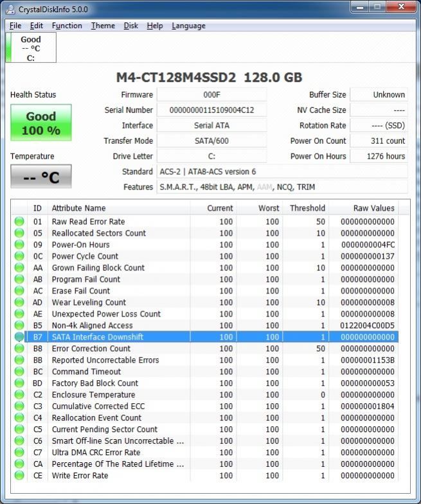This screenshot has width=421, height=504.
Task: Click status circle next to Power-On Hours
Action: click(19, 245)
